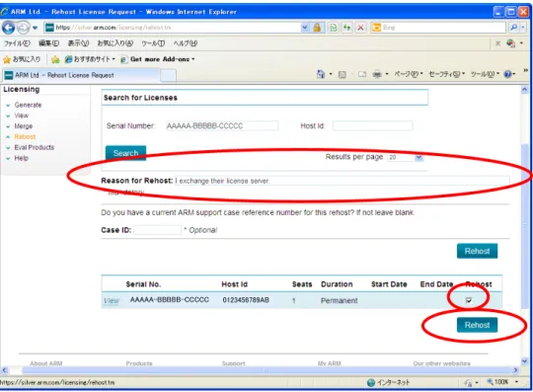Expand the Generate licensing item
533x392 pixels.
point(28,105)
